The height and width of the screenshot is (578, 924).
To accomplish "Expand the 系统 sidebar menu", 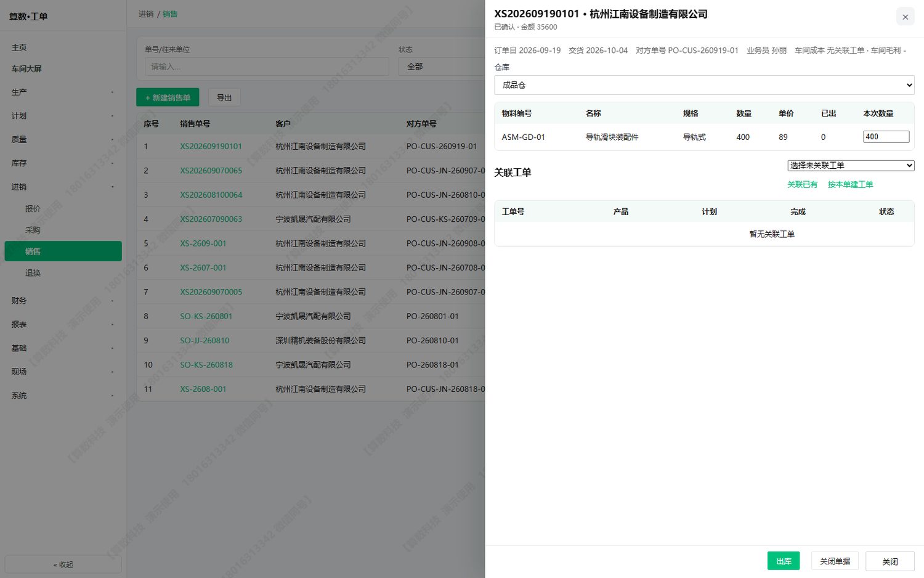I will pos(63,396).
